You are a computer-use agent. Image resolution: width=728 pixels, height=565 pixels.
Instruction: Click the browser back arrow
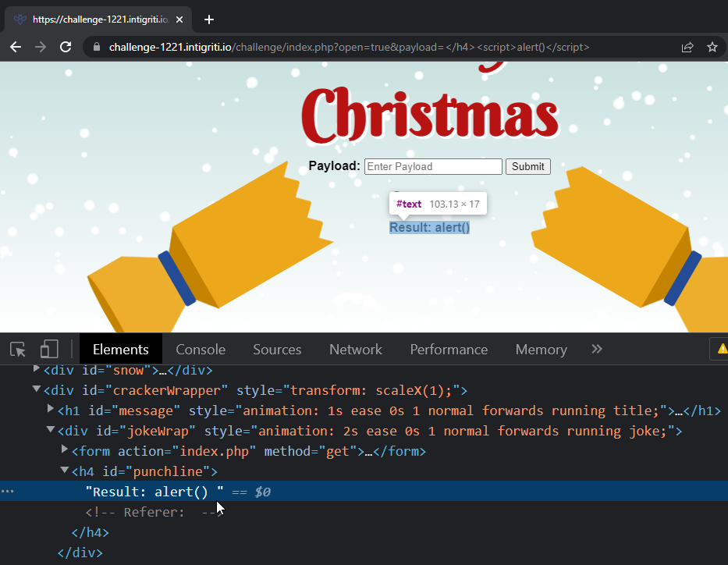tap(16, 47)
